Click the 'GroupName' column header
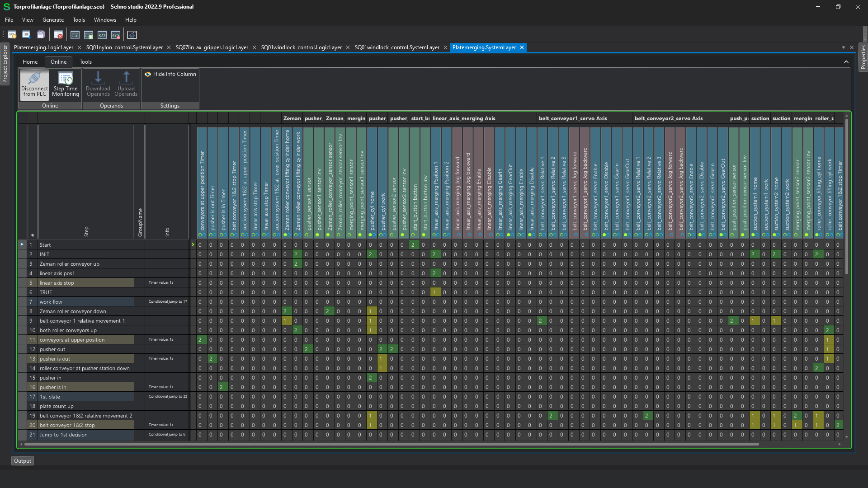Image resolution: width=868 pixels, height=488 pixels. pos(140,182)
